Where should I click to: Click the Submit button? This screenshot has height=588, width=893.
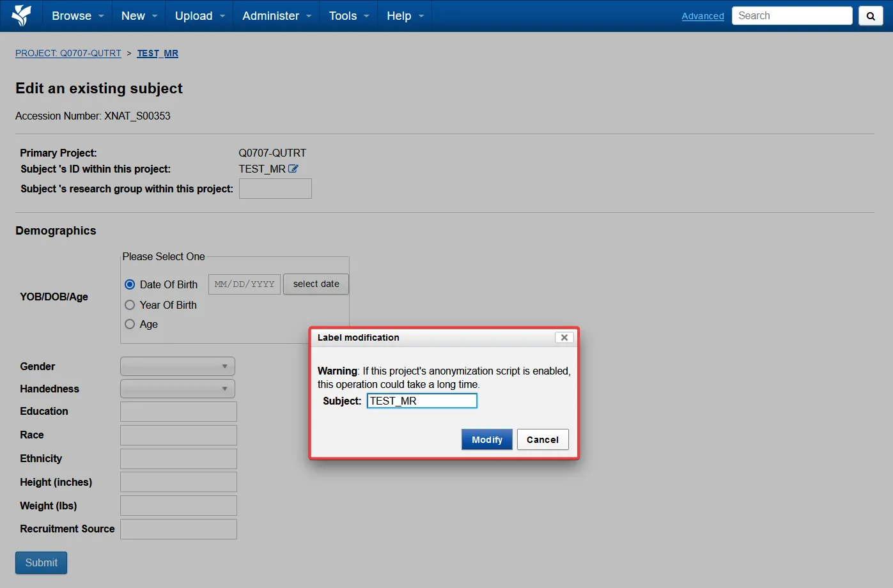pyautogui.click(x=42, y=562)
